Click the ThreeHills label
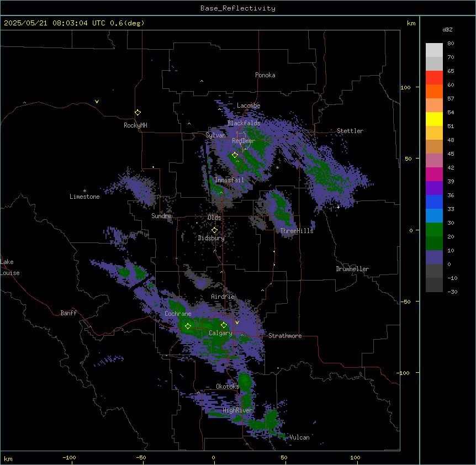The image size is (476, 465). (297, 231)
